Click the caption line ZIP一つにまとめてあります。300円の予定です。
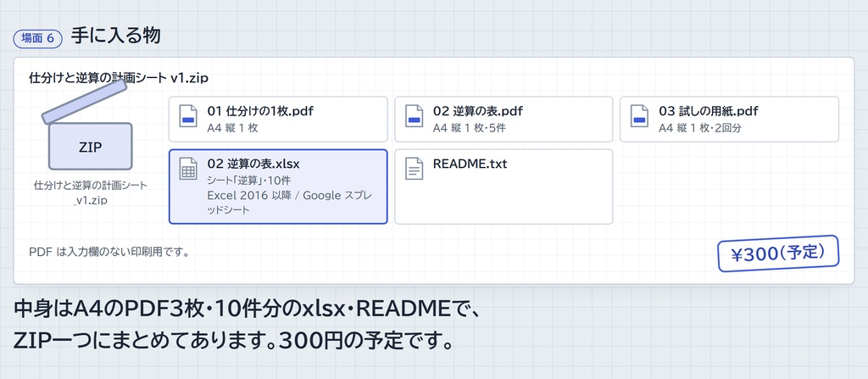 tap(234, 340)
